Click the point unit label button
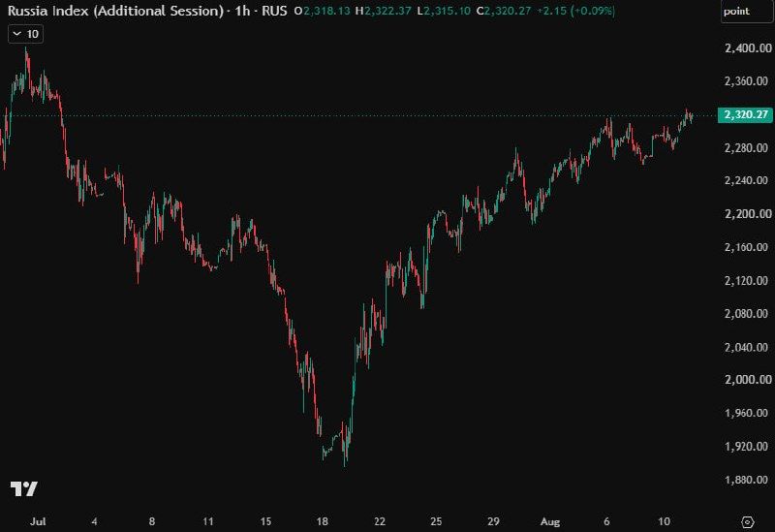775x532 pixels. tap(746, 12)
